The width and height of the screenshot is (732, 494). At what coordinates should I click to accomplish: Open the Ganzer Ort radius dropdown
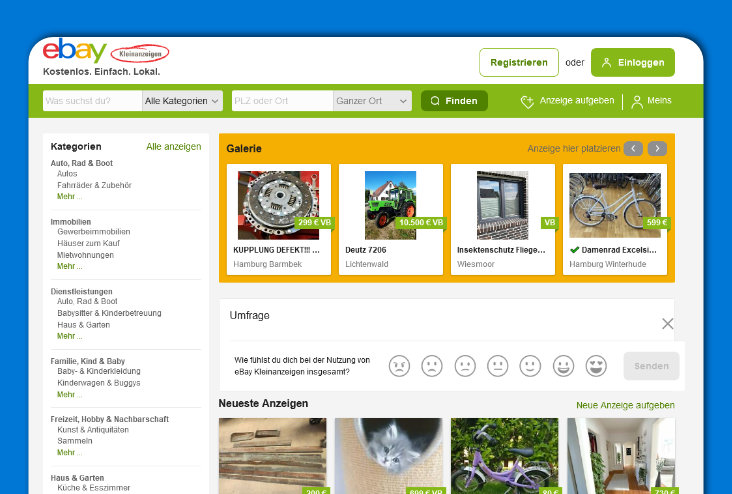coord(372,101)
